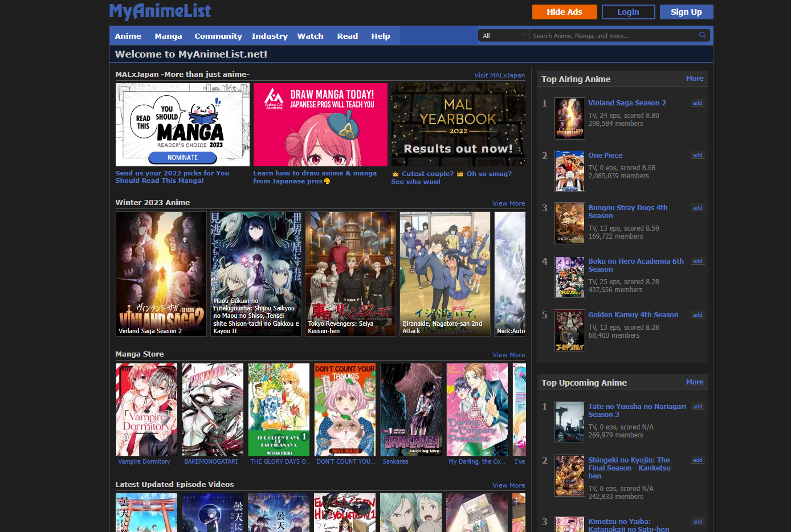Open Shingeki no Kyojin Final Season title

click(631, 468)
